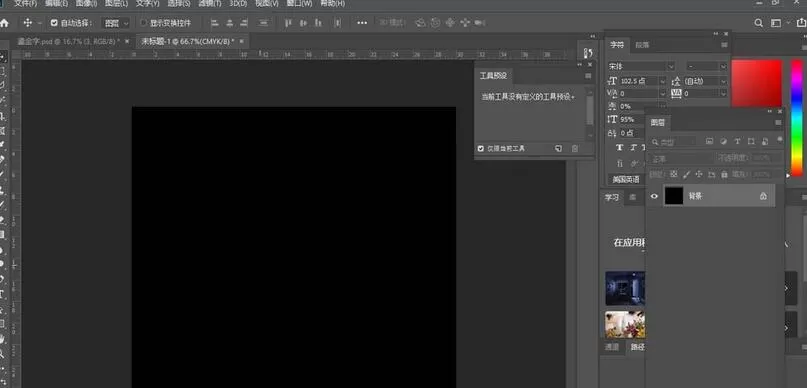Open the 窗口(W) menu
The width and height of the screenshot is (807, 388).
point(299,3)
